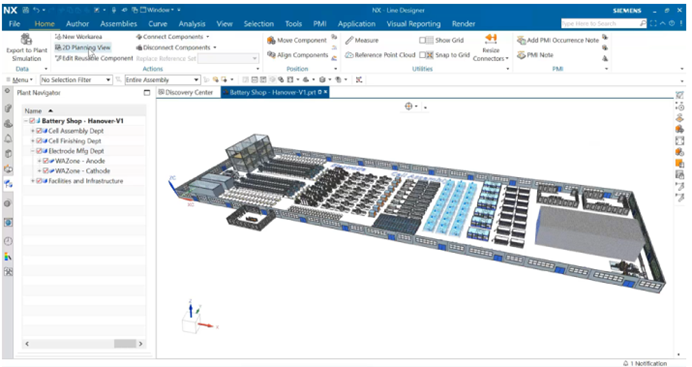Screen dimensions: 692x367
Task: Open the Entire Assembly scope dropdown
Action: click(x=163, y=80)
